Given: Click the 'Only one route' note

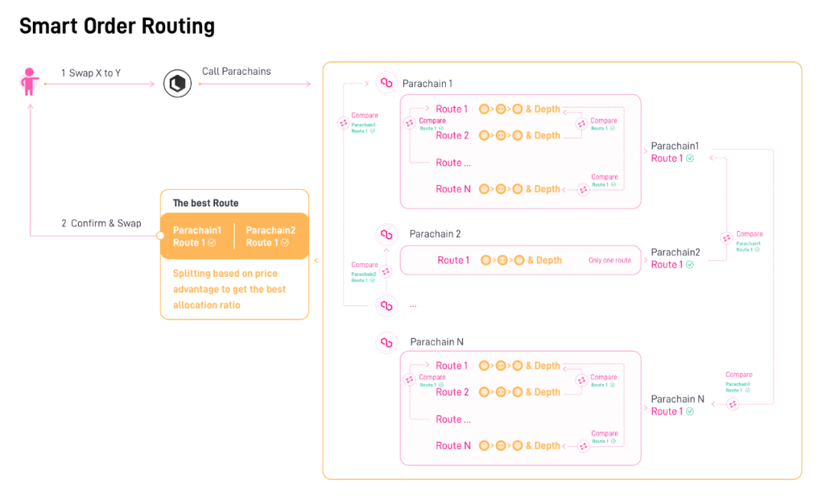Looking at the screenshot, I should pos(610,261).
